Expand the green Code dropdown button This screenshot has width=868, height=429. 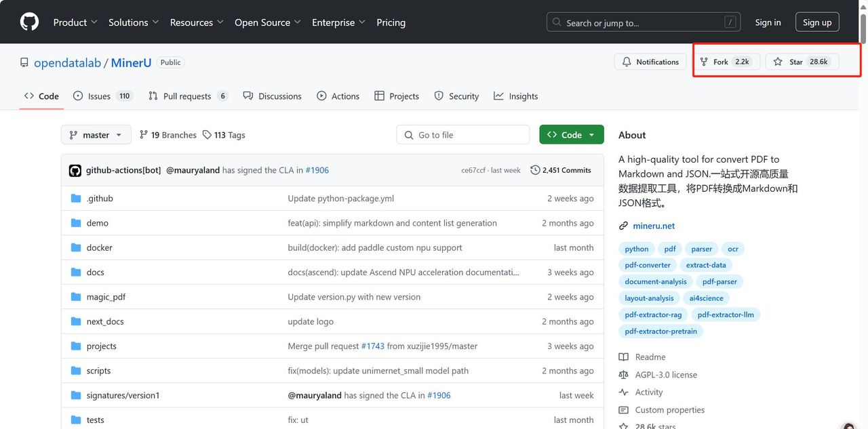pos(571,135)
